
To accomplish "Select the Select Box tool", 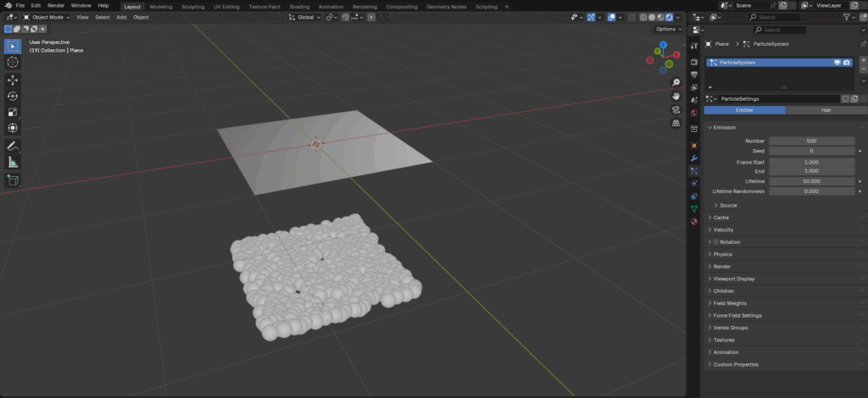I will [x=13, y=47].
